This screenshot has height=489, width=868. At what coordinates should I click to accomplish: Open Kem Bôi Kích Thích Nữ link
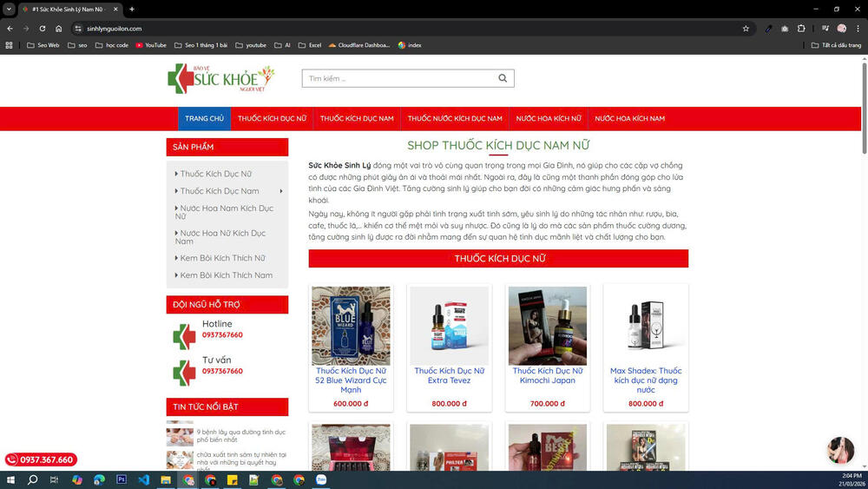pyautogui.click(x=222, y=258)
